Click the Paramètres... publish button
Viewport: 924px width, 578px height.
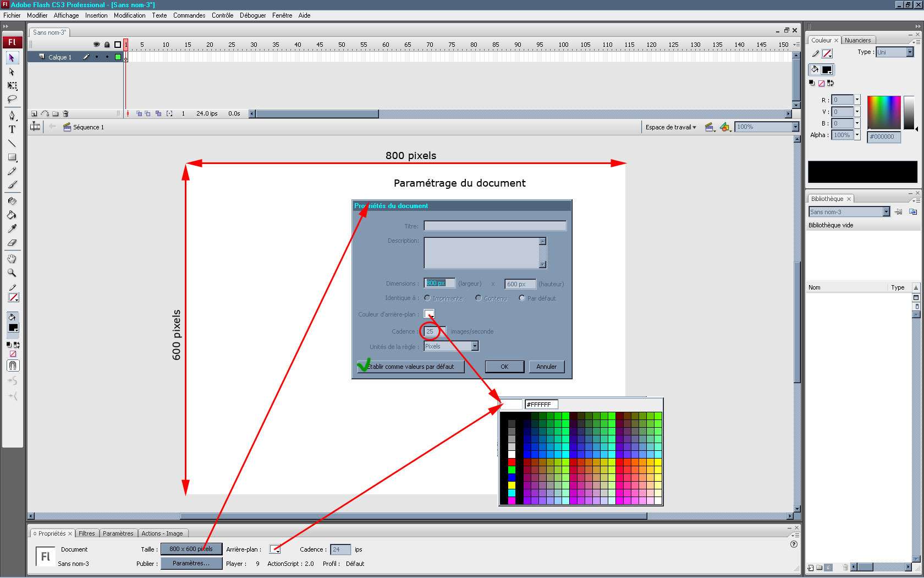pyautogui.click(x=191, y=563)
